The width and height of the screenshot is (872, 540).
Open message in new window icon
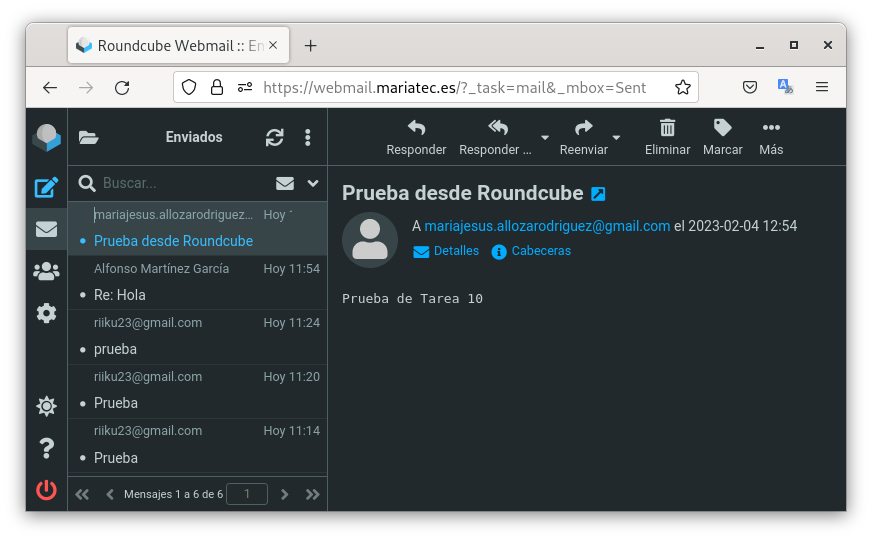(598, 194)
